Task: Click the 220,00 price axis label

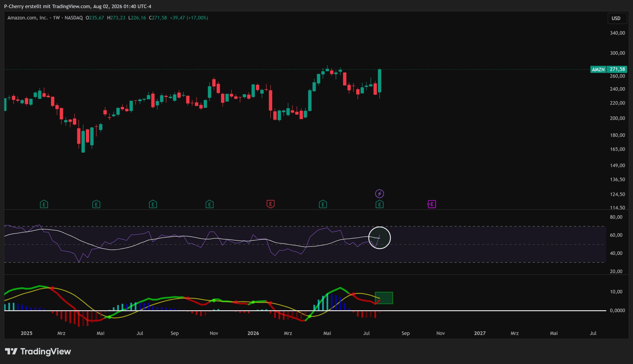Action: [x=617, y=103]
